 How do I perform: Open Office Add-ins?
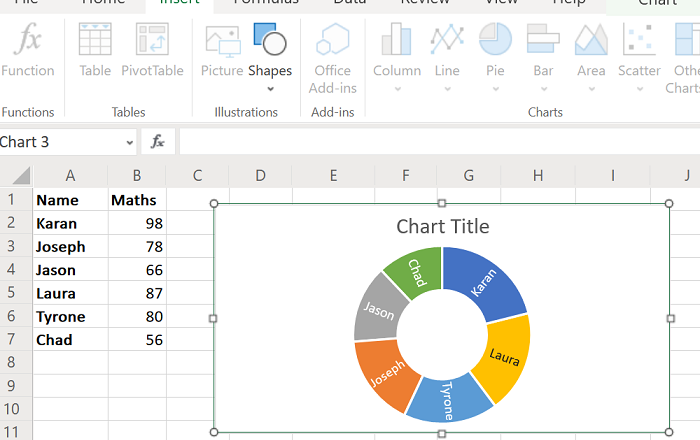333,58
